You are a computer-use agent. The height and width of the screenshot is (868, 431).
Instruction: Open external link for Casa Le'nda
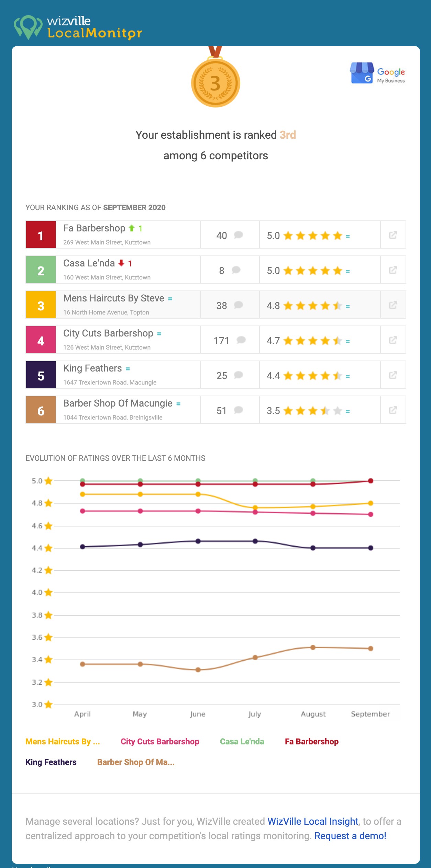click(393, 270)
